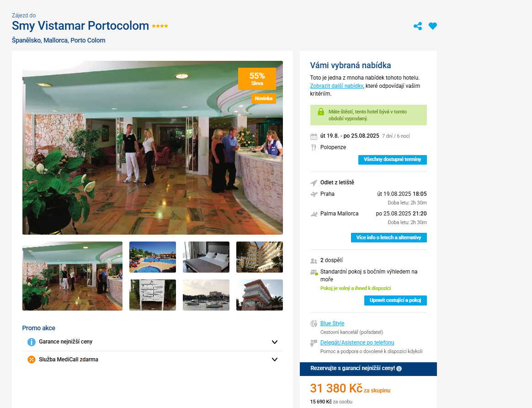
Task: Click the delegate assistance icon
Action: point(314,343)
